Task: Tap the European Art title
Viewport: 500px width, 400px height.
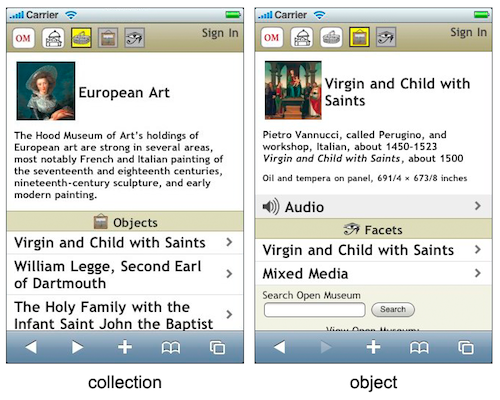Action: click(124, 92)
